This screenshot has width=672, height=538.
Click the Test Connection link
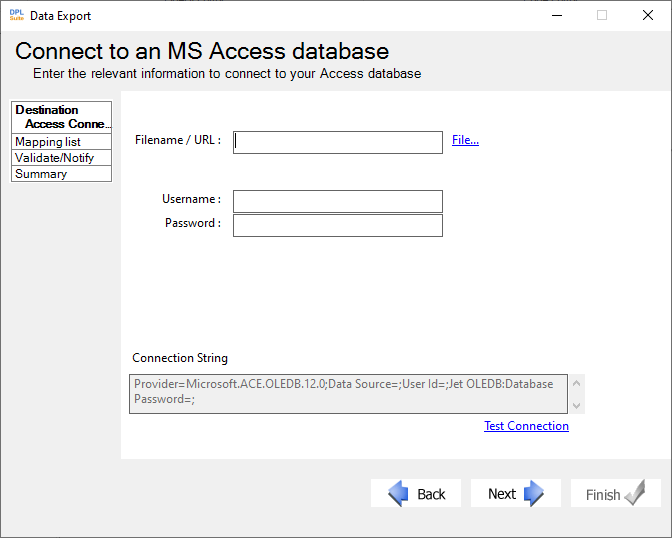pyautogui.click(x=526, y=426)
